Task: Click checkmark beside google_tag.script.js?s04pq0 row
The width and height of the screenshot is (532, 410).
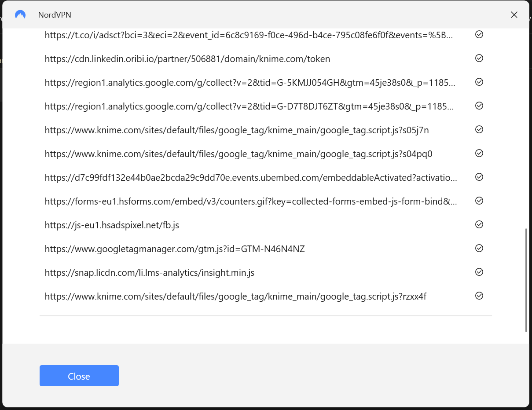Action: 479,153
